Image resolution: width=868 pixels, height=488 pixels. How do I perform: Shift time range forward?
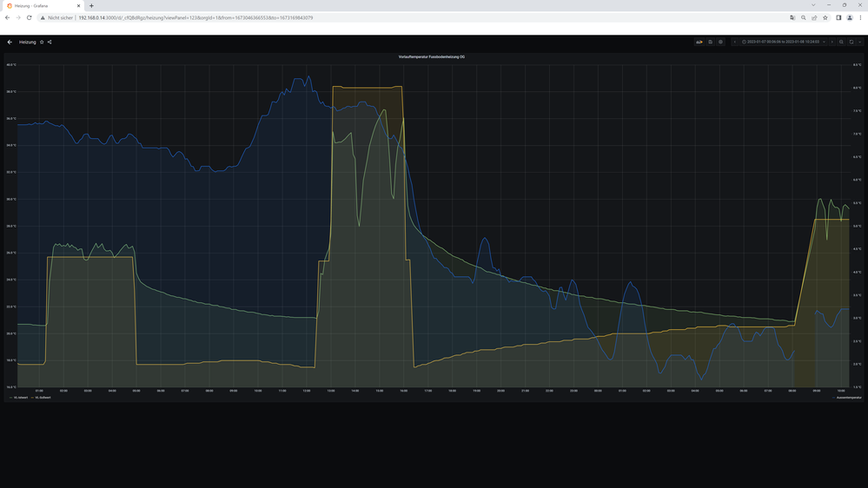coord(832,42)
